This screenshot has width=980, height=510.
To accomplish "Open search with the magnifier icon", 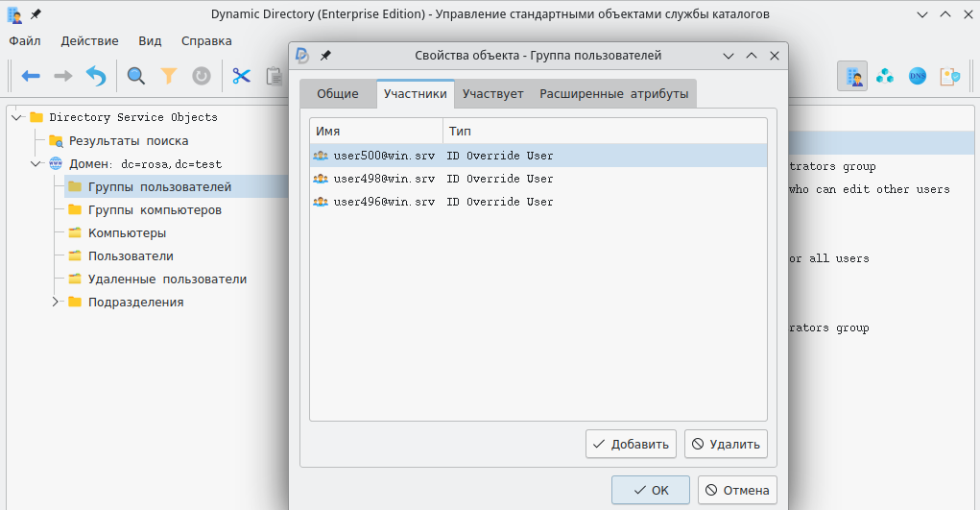I will coord(136,76).
